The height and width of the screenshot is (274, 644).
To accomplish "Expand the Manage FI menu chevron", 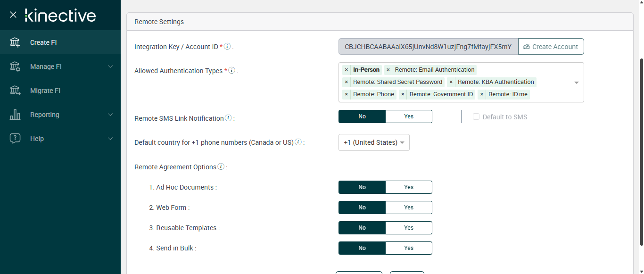I will (110, 66).
